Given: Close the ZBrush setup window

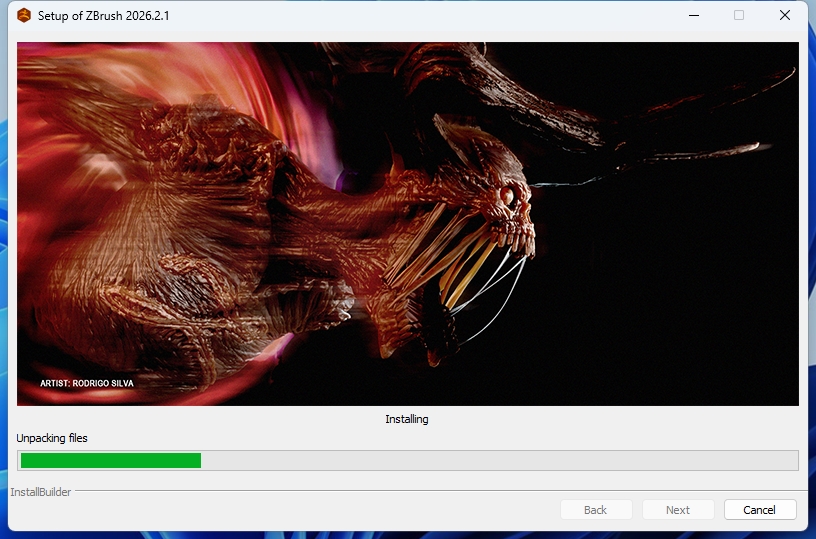Looking at the screenshot, I should tap(785, 15).
